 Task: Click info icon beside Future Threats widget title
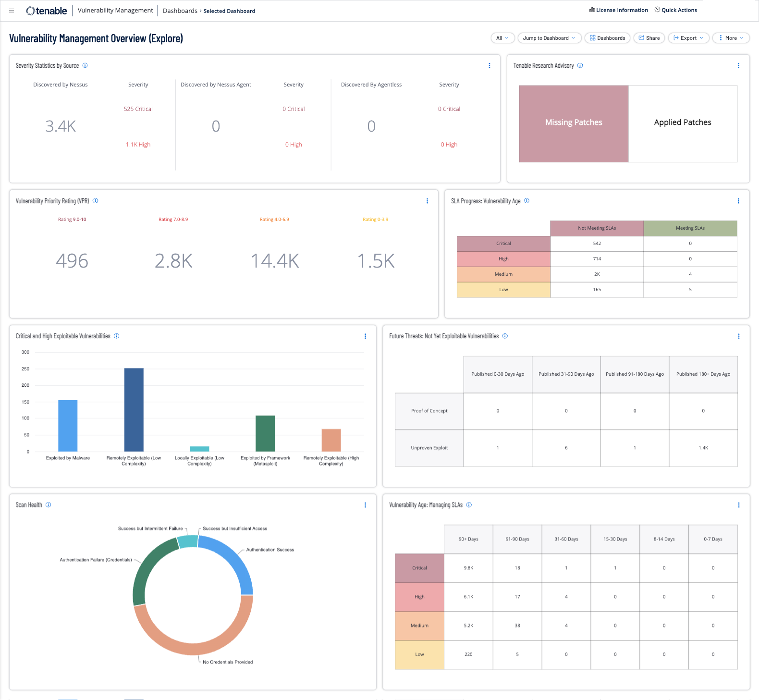[505, 336]
